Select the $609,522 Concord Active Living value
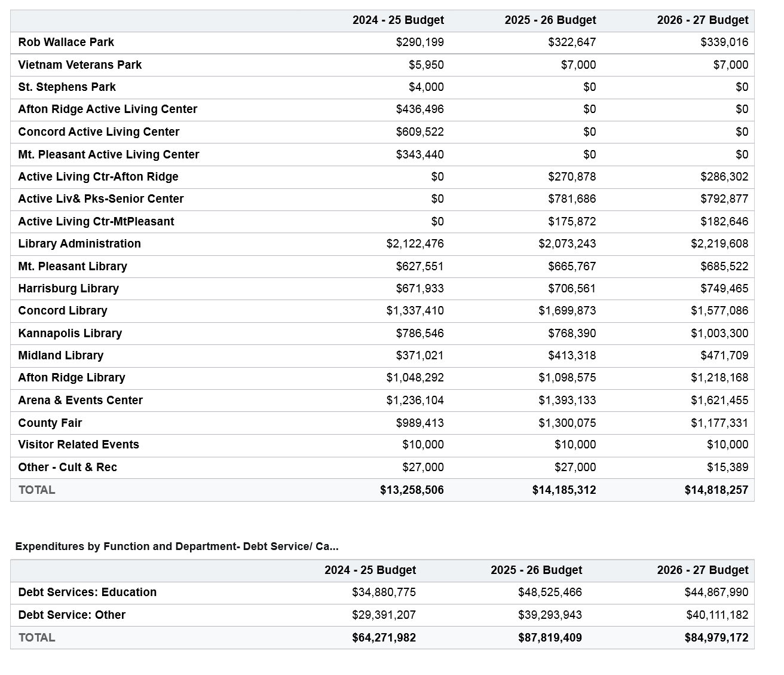Image resolution: width=784 pixels, height=675 pixels. 420,132
